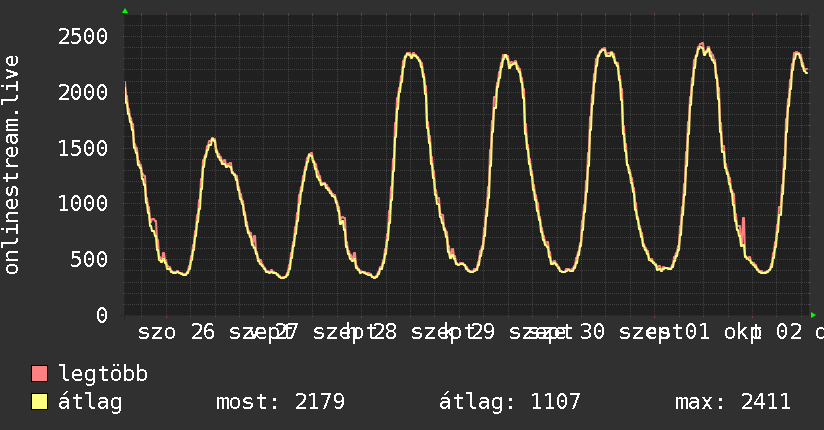Click the yellow átlag legend swatch
The image size is (824, 430).
(39, 401)
